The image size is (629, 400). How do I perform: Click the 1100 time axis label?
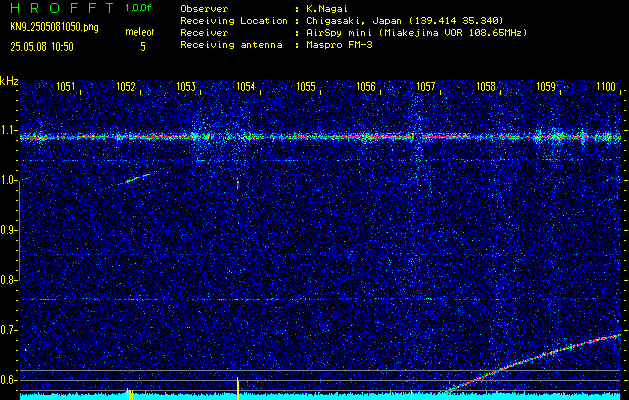(606, 86)
